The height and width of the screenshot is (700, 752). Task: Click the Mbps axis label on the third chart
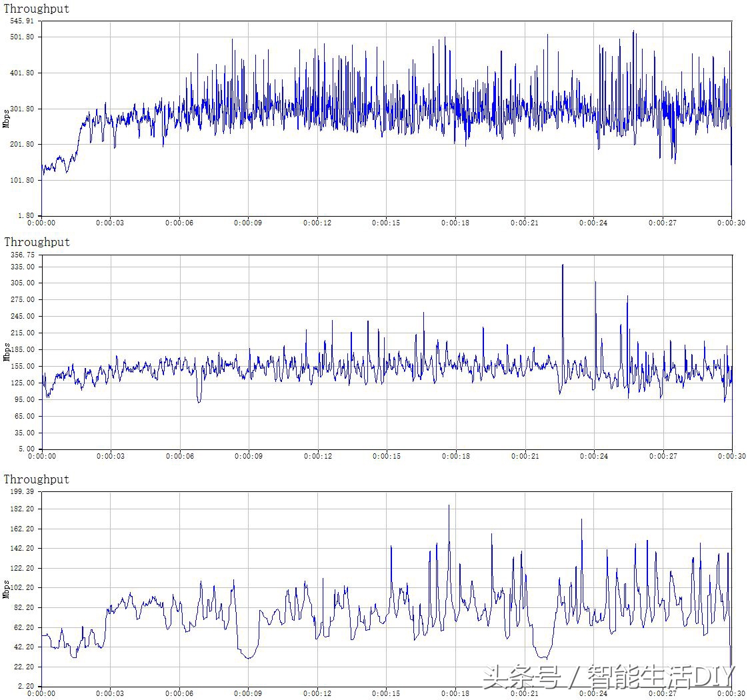pos(6,589)
